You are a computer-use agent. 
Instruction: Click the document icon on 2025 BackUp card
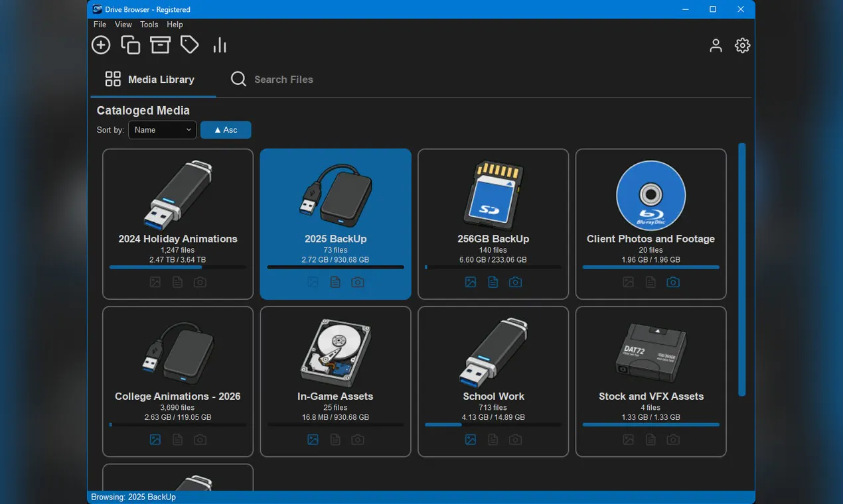335,283
